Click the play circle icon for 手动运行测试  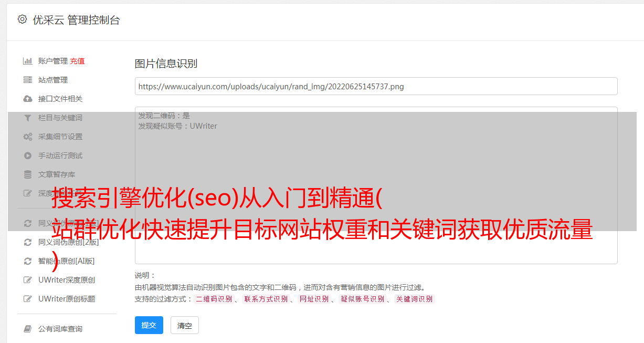[28, 155]
